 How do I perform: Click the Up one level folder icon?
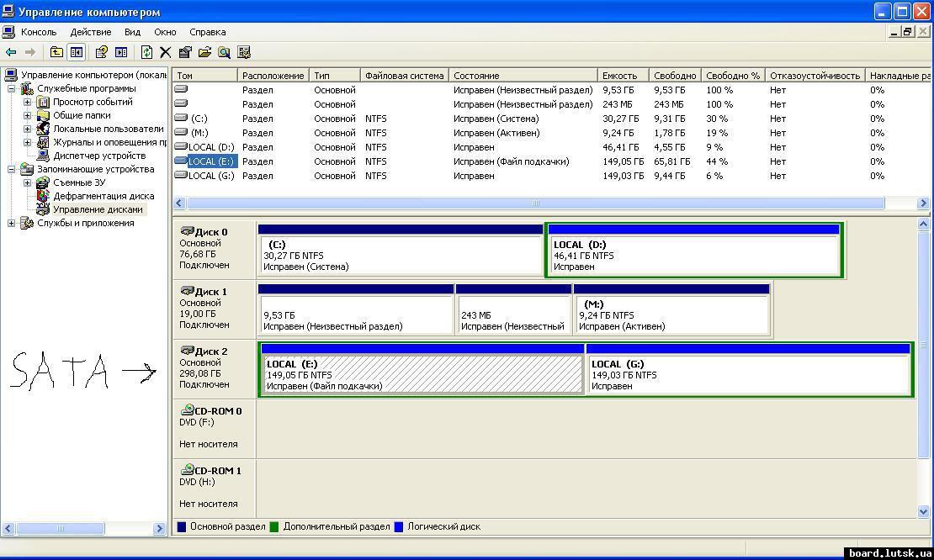(56, 52)
